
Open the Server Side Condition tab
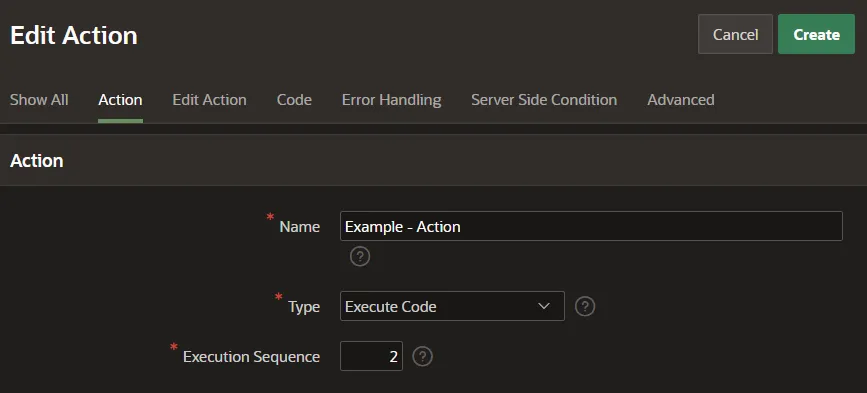click(544, 100)
